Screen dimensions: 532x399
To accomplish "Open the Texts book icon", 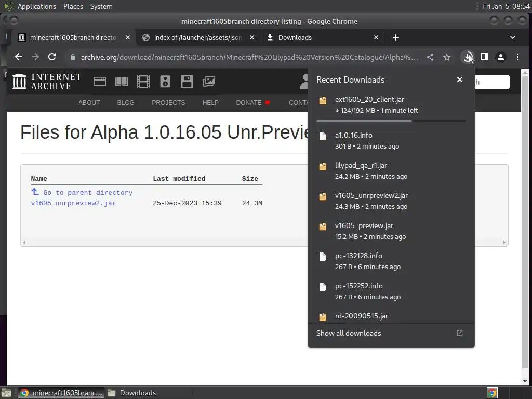I will click(x=122, y=82).
